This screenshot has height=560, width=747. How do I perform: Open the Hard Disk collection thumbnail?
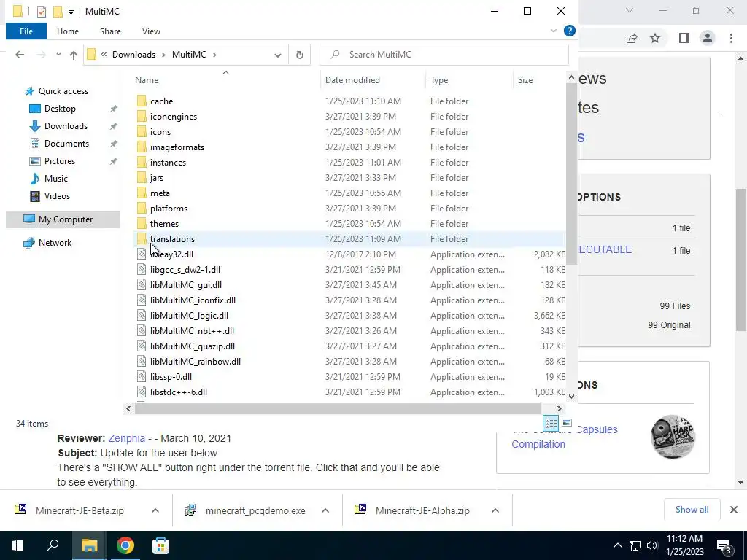tap(672, 437)
